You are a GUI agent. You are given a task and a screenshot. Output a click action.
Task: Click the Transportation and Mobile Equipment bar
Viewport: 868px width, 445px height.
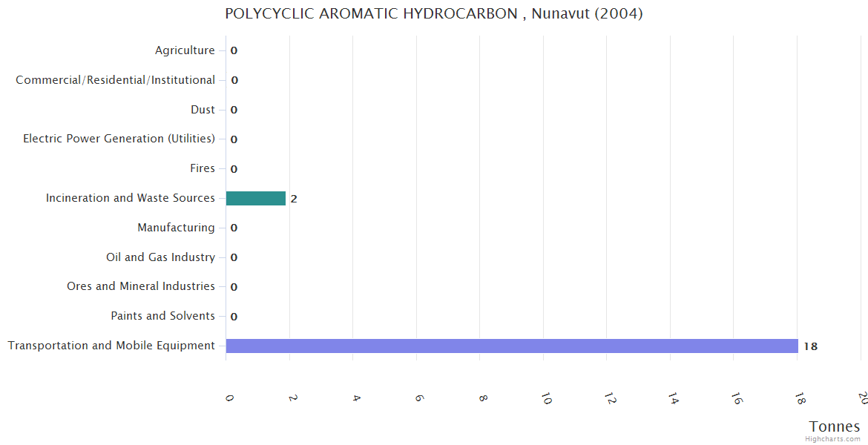[512, 346]
